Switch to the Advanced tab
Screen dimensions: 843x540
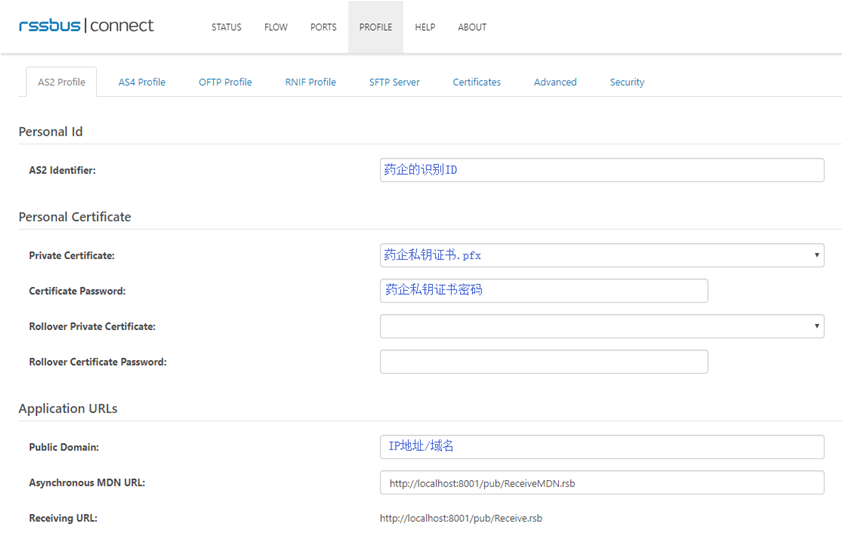[555, 82]
